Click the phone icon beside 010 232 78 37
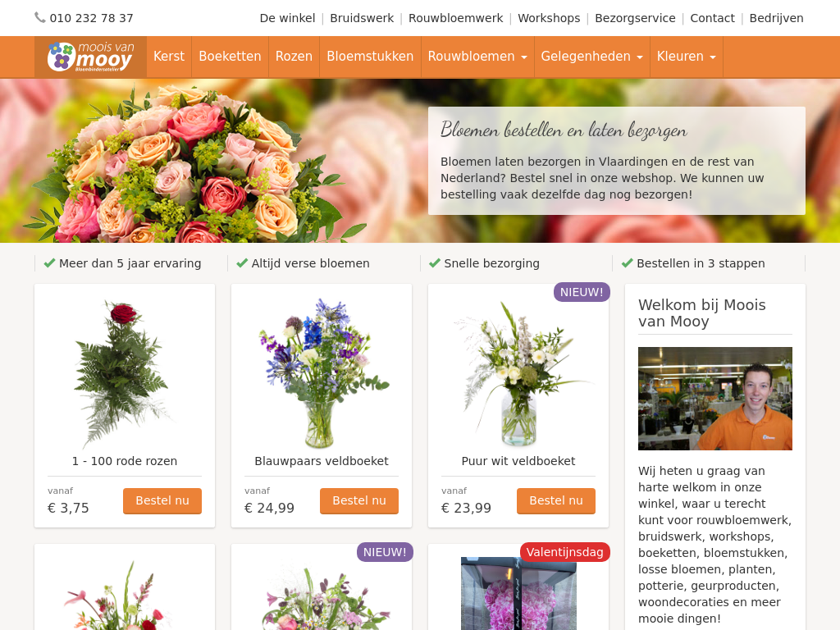The height and width of the screenshot is (630, 840). pos(40,18)
